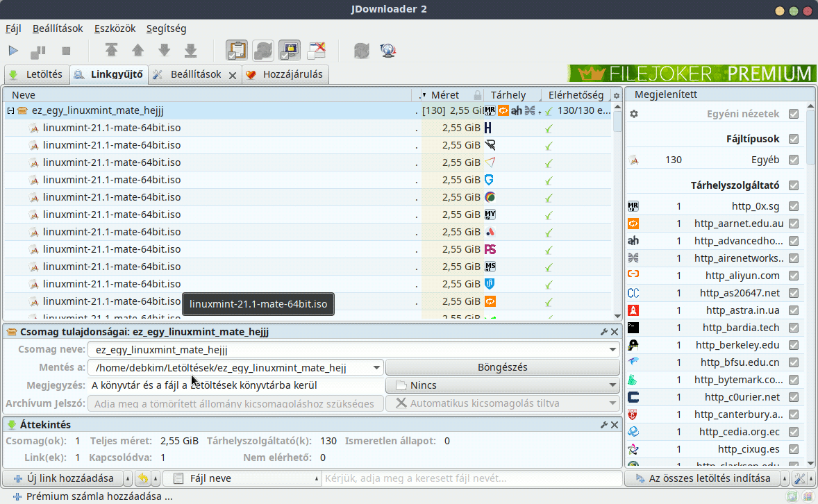The height and width of the screenshot is (504, 818).
Task: Toggle silent mode icon with red X
Action: 317,50
